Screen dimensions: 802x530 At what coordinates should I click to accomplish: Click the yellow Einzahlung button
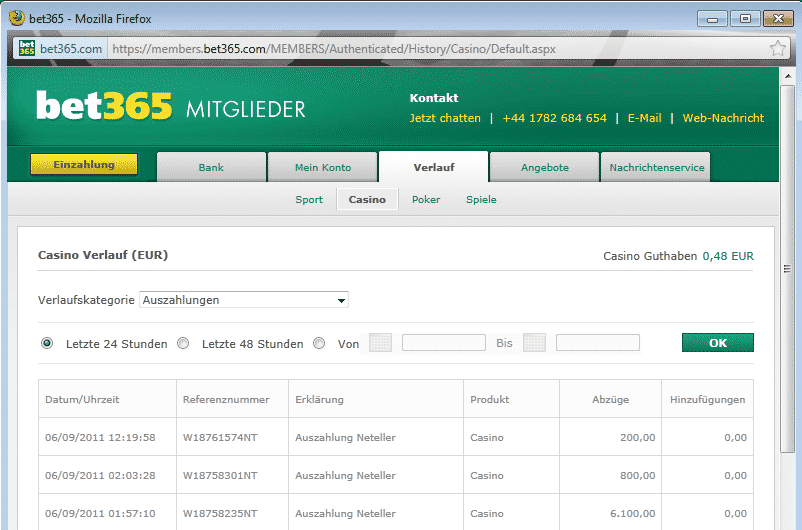(84, 164)
